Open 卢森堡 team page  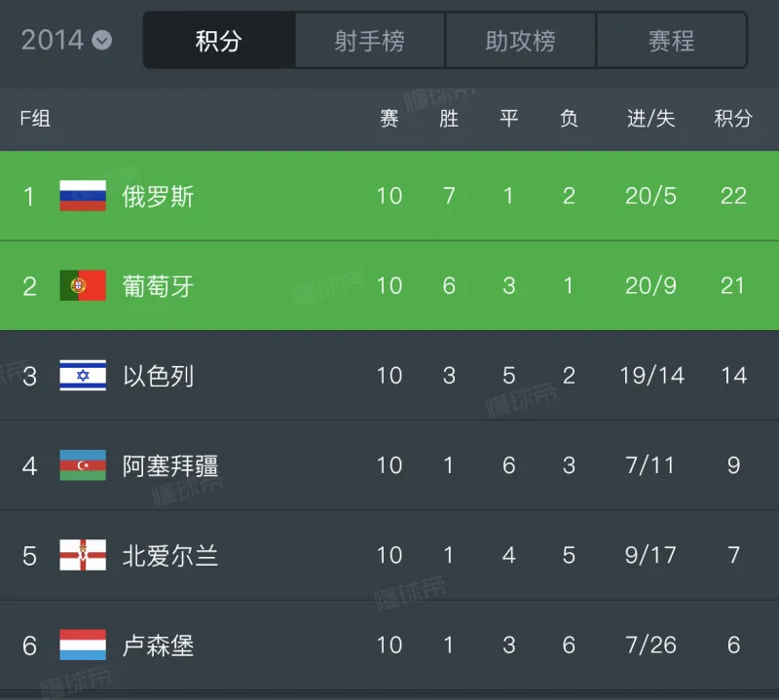coord(159,645)
